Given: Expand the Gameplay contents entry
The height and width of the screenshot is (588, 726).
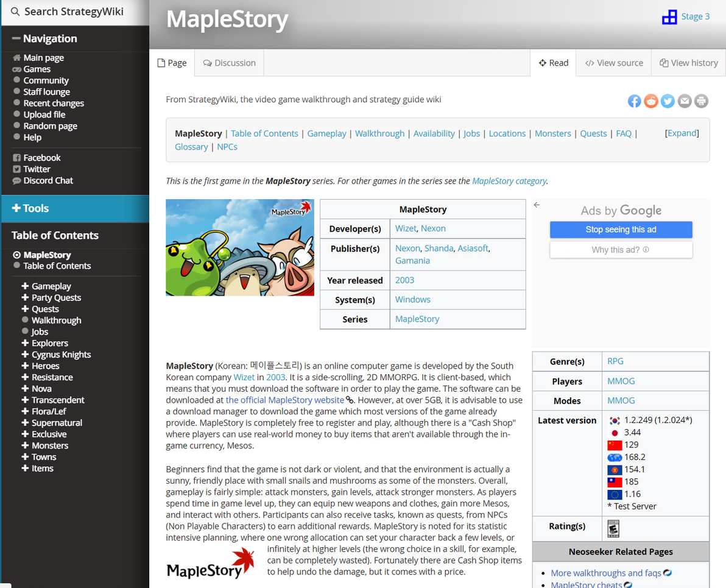Looking at the screenshot, I should (x=25, y=286).
